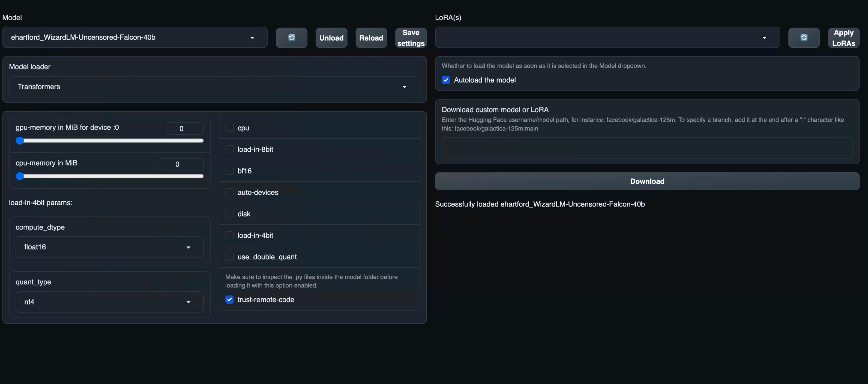Open the quant_type dropdown arrow
The image size is (868, 384).
[188, 302]
